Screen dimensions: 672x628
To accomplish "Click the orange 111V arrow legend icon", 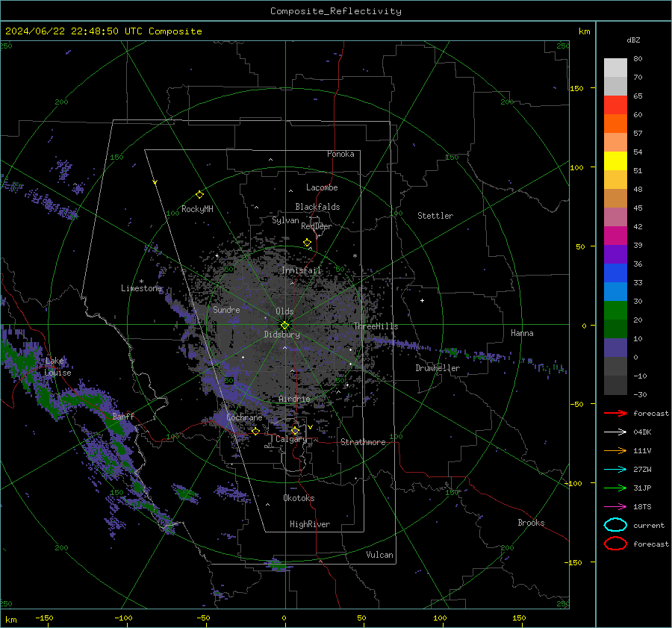I will click(615, 450).
